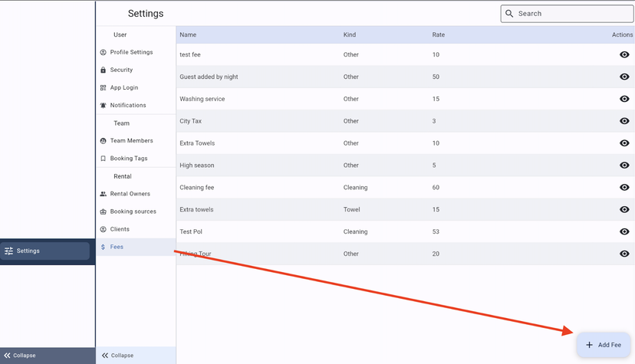
Task: Click the rate value '50'
Action: (436, 77)
